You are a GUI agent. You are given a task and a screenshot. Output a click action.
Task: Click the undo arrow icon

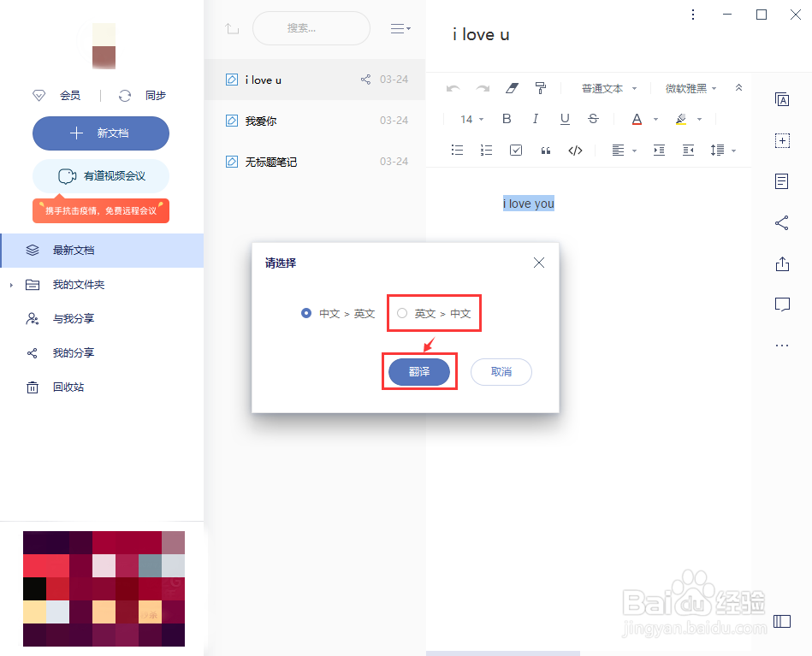click(x=453, y=89)
